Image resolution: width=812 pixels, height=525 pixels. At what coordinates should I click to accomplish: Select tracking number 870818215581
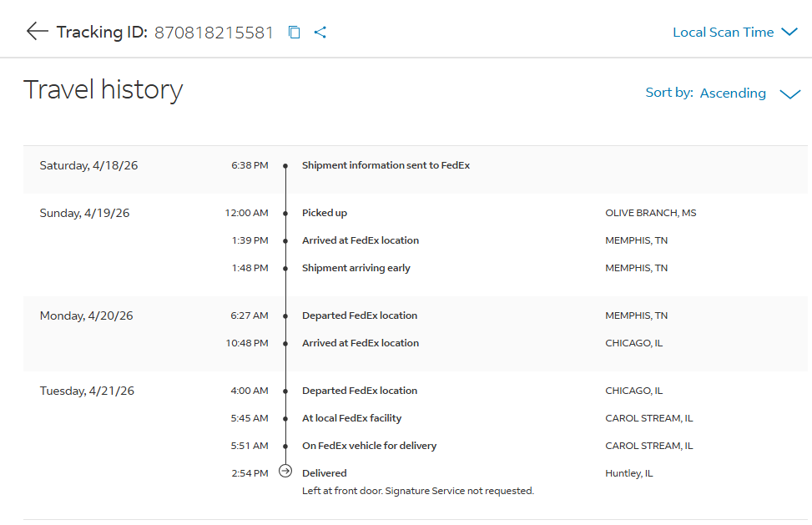214,33
